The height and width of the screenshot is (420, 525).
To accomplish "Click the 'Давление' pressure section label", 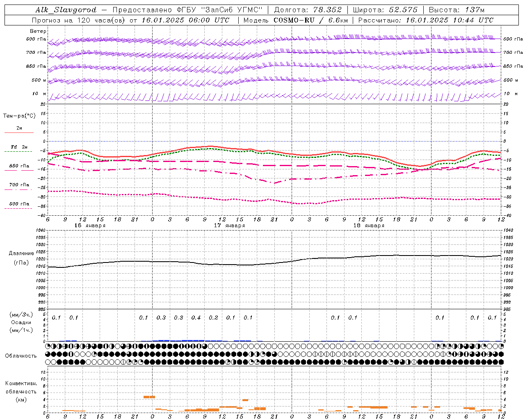I will tap(21, 253).
